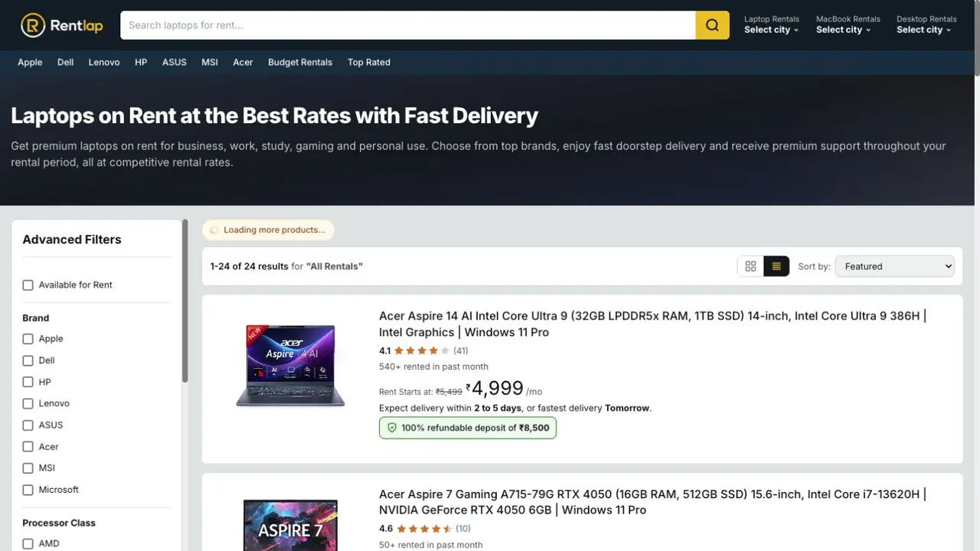Screen dimensions: 980x551
Task: View the 10 reviews of Aspire 7 Gaming
Action: [x=463, y=528]
